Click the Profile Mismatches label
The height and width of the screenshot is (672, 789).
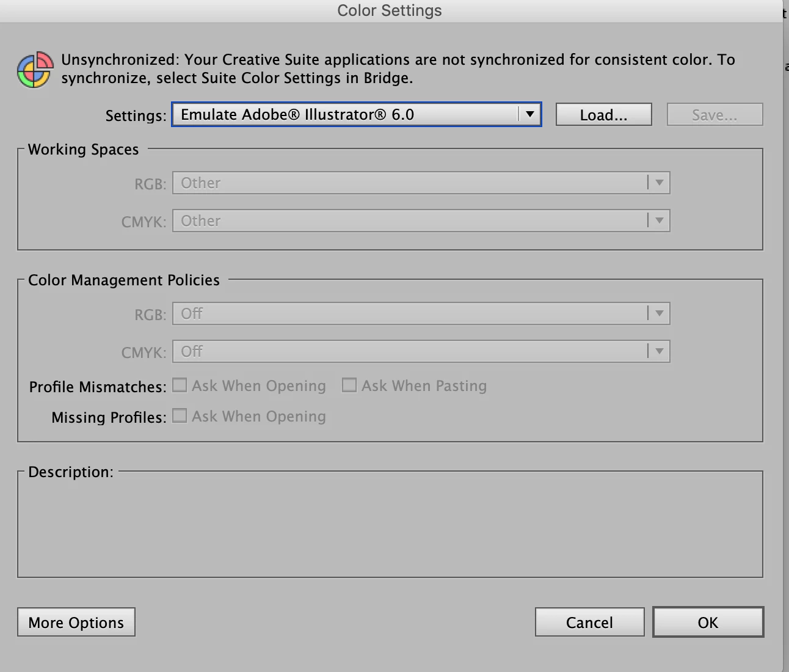98,387
